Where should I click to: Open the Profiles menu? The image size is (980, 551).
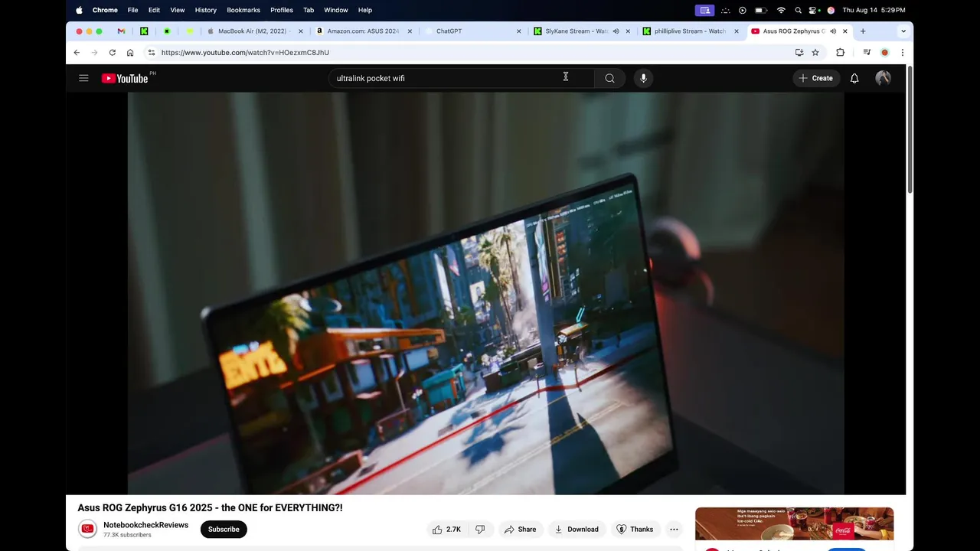pyautogui.click(x=282, y=10)
